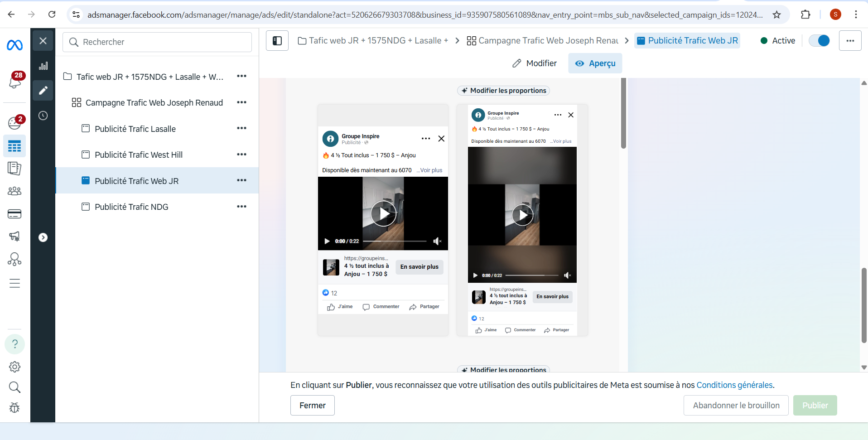Toggle the ad Active status switch
868x440 pixels.
(819, 41)
